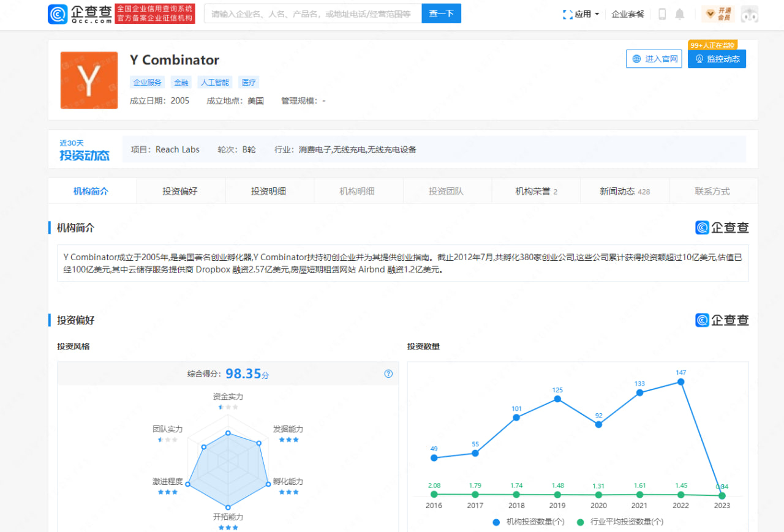Click the 成立日期: 2005 text

pos(160,101)
